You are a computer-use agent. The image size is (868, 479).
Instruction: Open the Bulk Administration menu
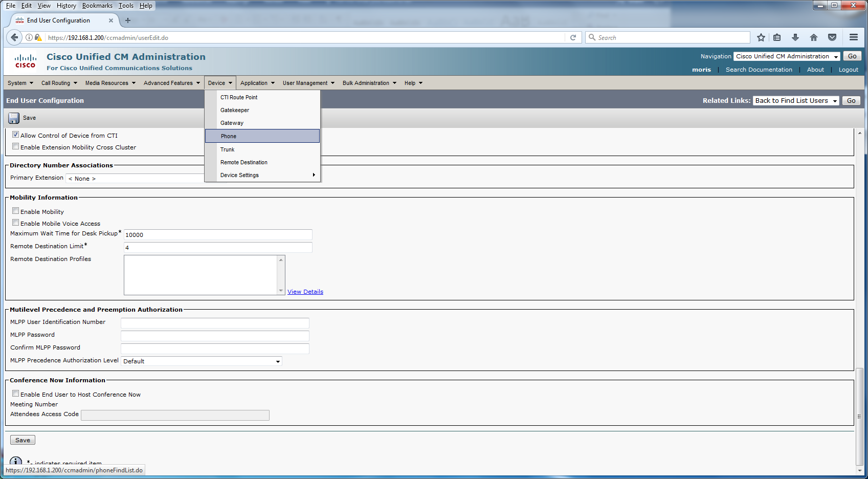click(369, 83)
